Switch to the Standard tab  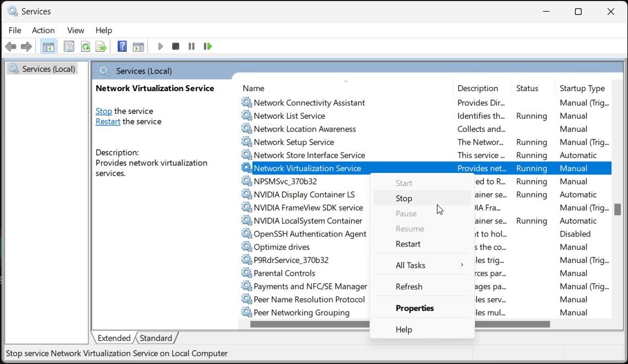click(156, 338)
